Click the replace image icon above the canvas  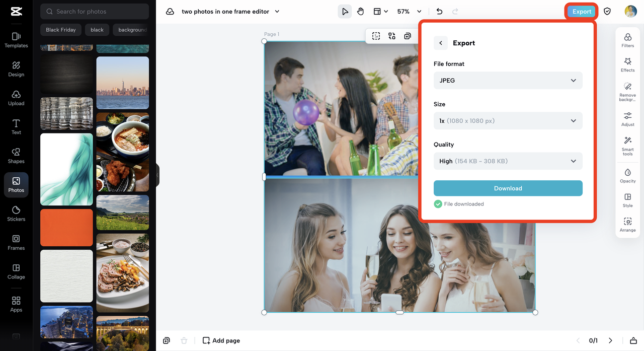tap(392, 36)
